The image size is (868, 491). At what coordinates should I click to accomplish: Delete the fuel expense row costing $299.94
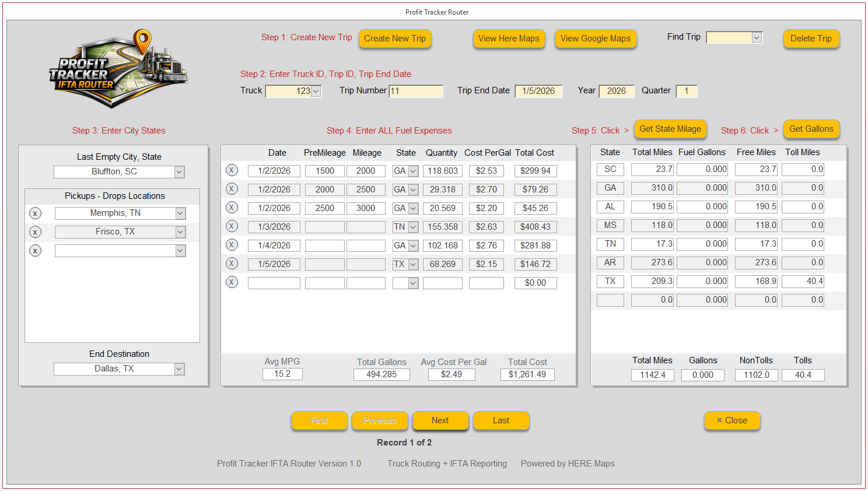point(232,170)
